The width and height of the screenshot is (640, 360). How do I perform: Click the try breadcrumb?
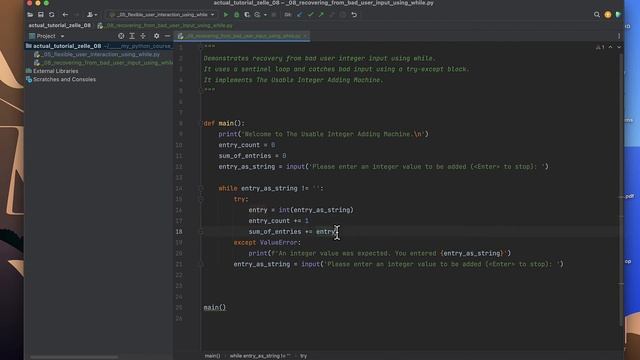(303, 356)
